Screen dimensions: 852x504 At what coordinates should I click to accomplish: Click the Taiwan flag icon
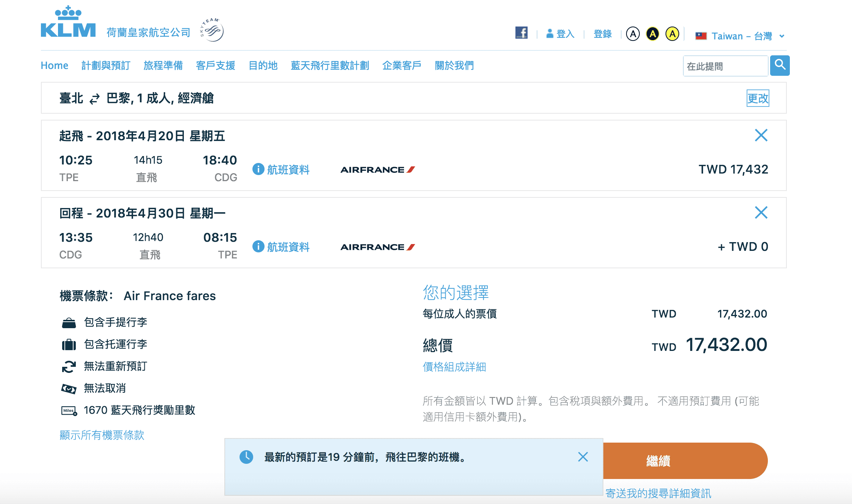(x=701, y=36)
